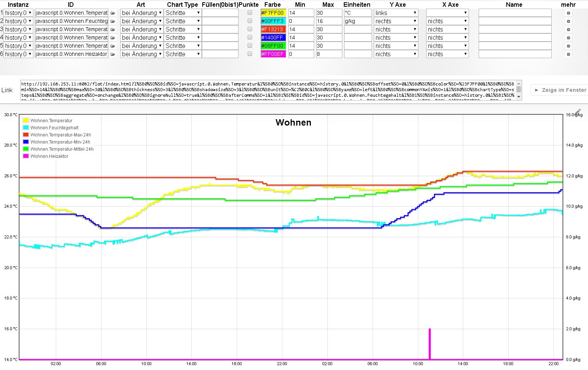The height and width of the screenshot is (370, 588).
Task: Open the Chart Type 'Schritte' dropdown in row 3
Action: point(183,29)
